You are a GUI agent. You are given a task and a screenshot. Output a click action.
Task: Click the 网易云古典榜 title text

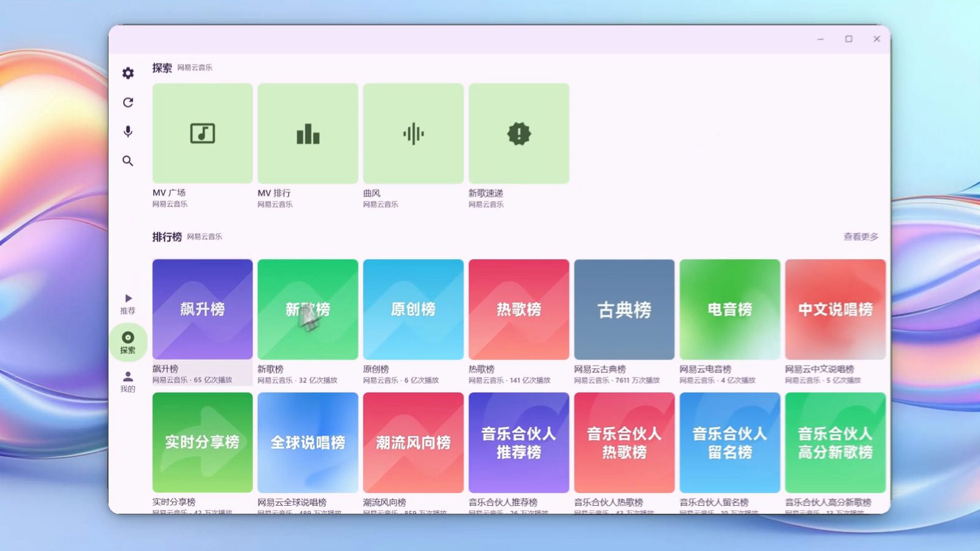pyautogui.click(x=600, y=369)
